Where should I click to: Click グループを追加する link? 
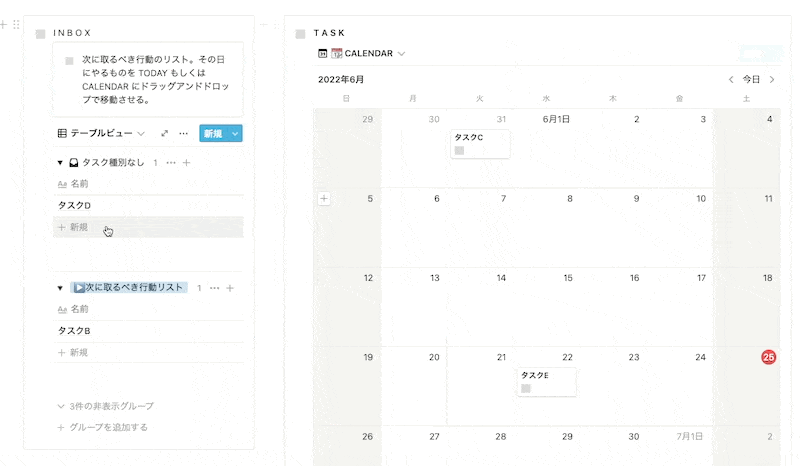tap(103, 427)
